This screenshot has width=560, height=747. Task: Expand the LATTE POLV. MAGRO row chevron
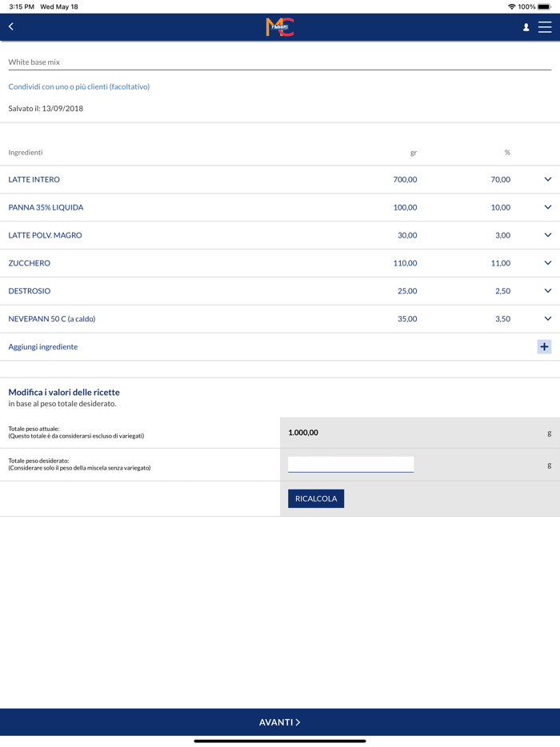pyautogui.click(x=547, y=235)
